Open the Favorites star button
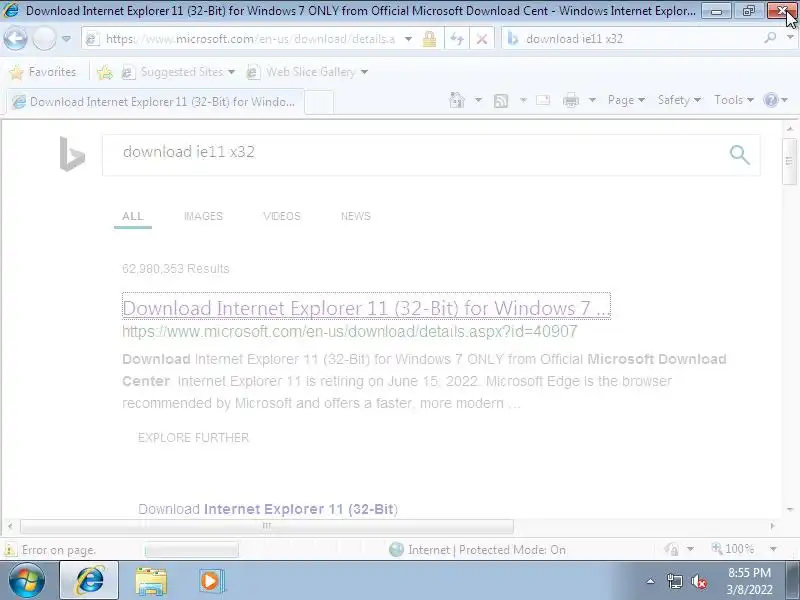Image resolution: width=800 pixels, height=600 pixels. click(x=43, y=72)
